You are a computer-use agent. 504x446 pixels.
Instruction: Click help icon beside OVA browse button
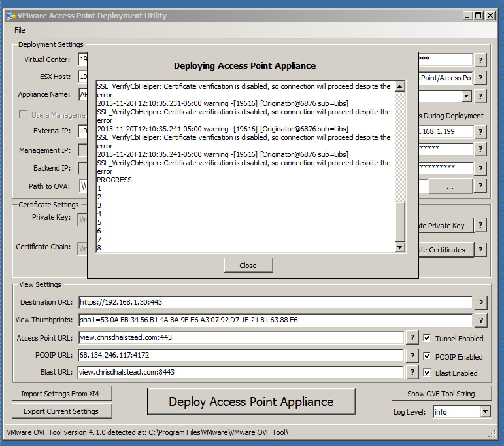[x=480, y=186]
